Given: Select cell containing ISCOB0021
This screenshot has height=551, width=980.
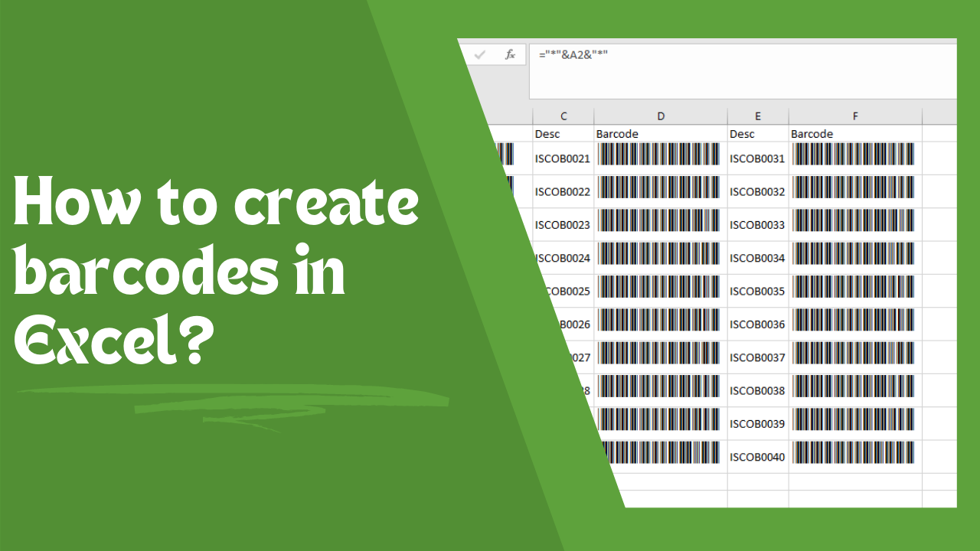Looking at the screenshot, I should coord(563,158).
